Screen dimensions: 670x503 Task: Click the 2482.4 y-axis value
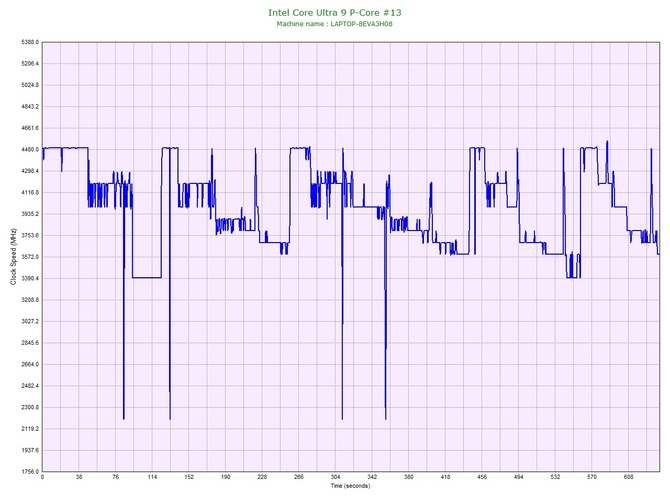[30, 386]
